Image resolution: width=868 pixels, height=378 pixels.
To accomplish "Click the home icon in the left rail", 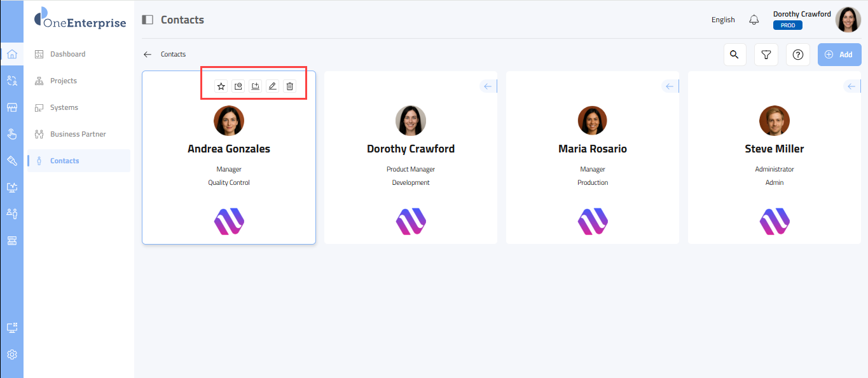I will coord(11,54).
